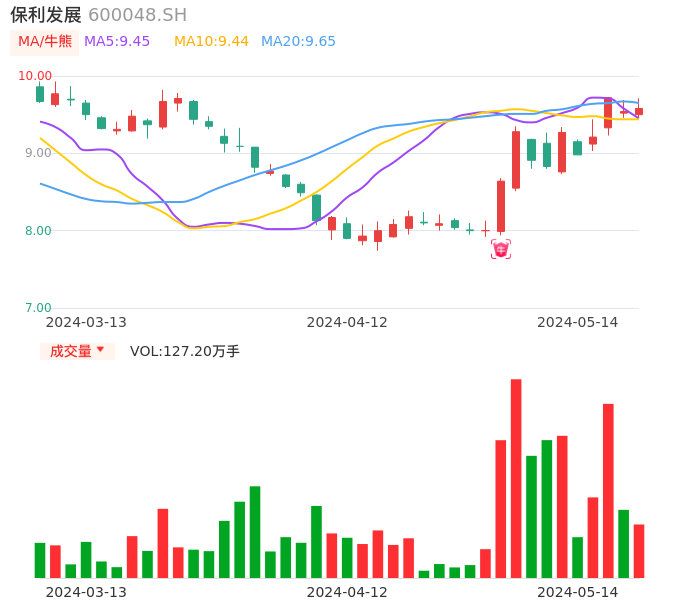Image resolution: width=686 pixels, height=606 pixels.
Task: Click the last red candlestick on the right
Action: point(639,112)
